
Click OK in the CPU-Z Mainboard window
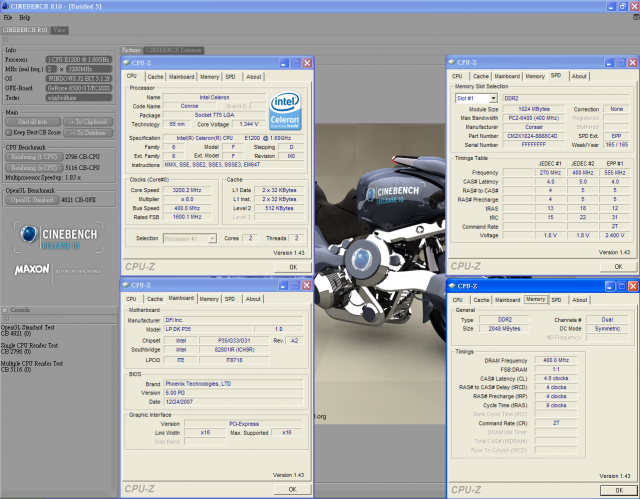point(292,489)
